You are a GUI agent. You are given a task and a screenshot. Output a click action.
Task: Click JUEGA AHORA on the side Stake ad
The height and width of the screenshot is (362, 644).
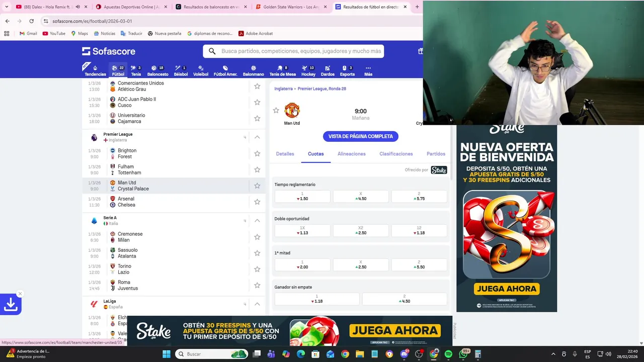pyautogui.click(x=506, y=289)
